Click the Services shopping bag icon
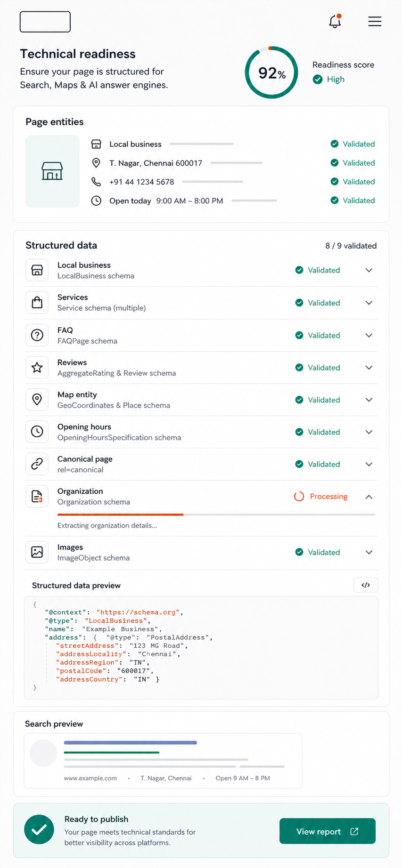Screen dimensions: 402x868 pos(37,302)
